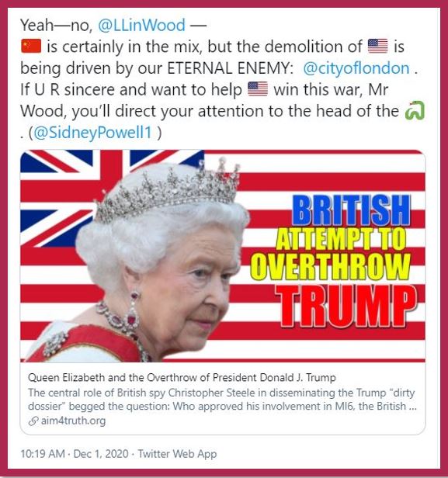This screenshot has height=478, width=448.
Task: Open the Queen Elizabeth article card title
Action: (x=182, y=378)
